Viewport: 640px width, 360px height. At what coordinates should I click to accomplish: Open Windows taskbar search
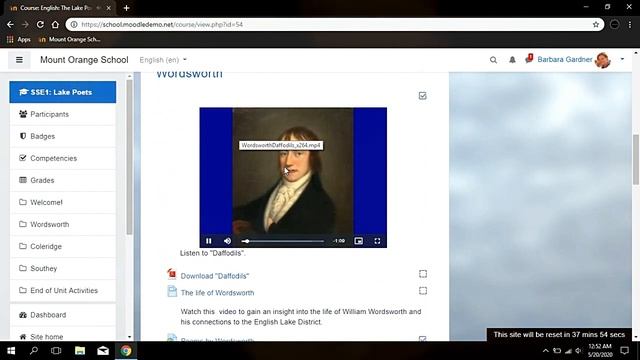click(x=34, y=351)
